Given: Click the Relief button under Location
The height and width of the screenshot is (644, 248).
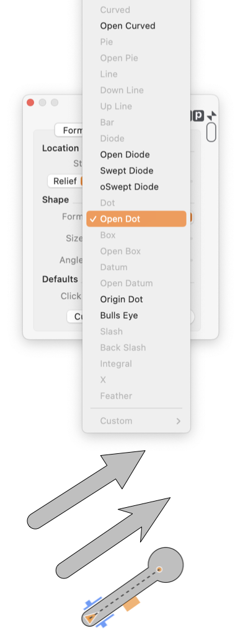Looking at the screenshot, I should [65, 181].
